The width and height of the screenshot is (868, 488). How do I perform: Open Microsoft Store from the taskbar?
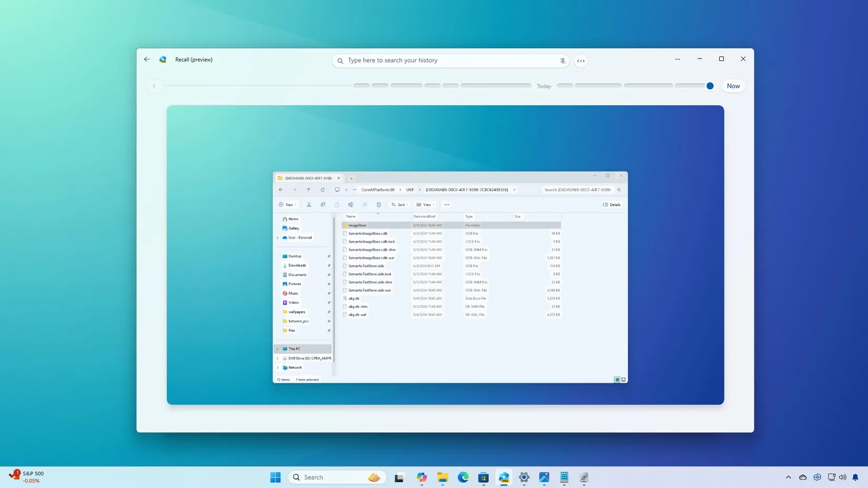[483, 477]
